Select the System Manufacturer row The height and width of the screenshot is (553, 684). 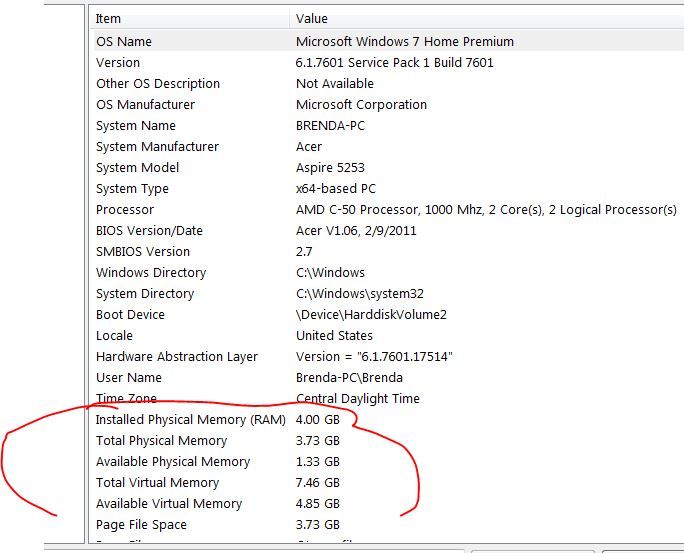(x=156, y=147)
